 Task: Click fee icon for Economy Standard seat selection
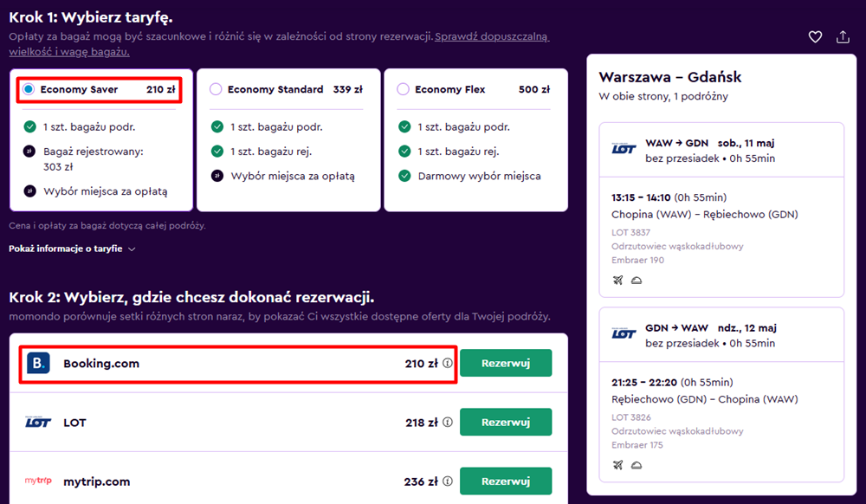pos(217,176)
